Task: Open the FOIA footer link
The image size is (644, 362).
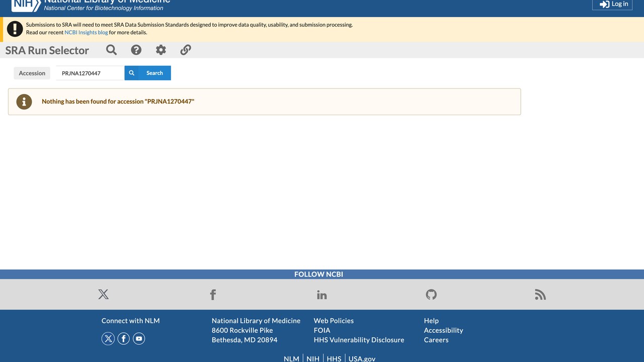Action: [322, 330]
